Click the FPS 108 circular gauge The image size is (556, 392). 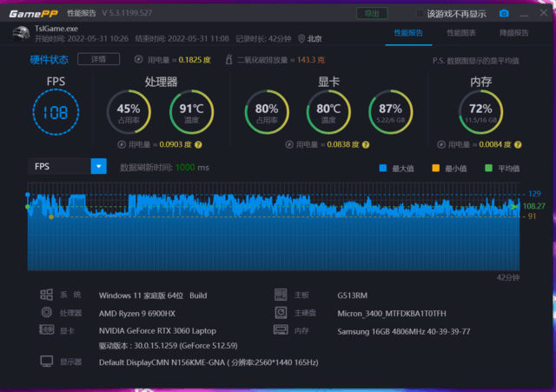coord(56,112)
